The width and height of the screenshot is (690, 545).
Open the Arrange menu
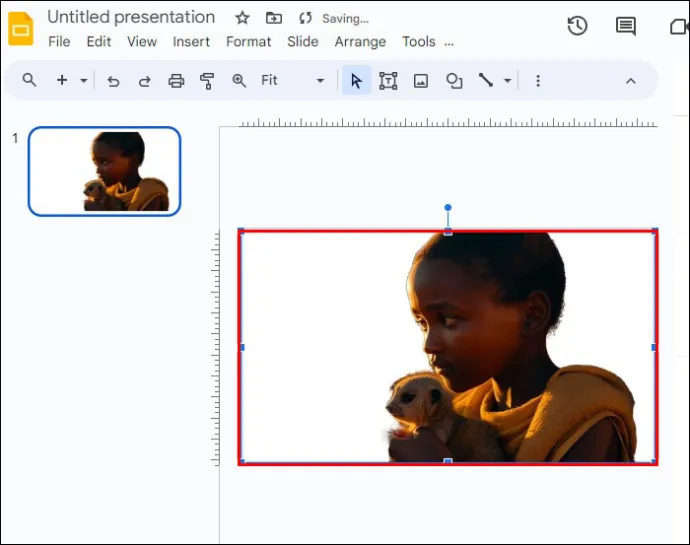(x=360, y=42)
